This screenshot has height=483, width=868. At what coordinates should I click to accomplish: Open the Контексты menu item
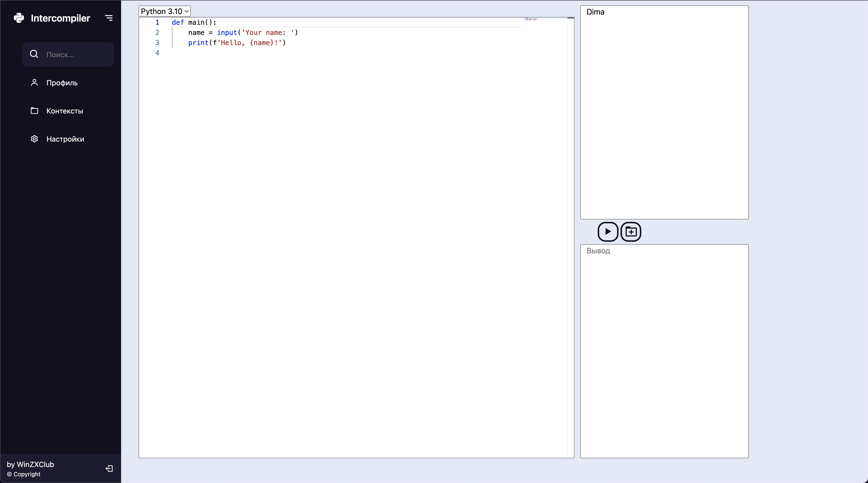click(65, 111)
